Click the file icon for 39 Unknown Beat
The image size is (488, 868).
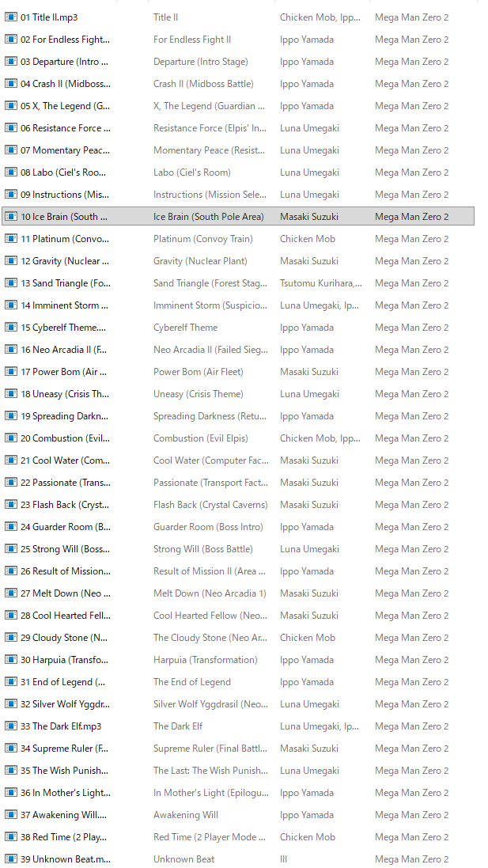(x=10, y=859)
